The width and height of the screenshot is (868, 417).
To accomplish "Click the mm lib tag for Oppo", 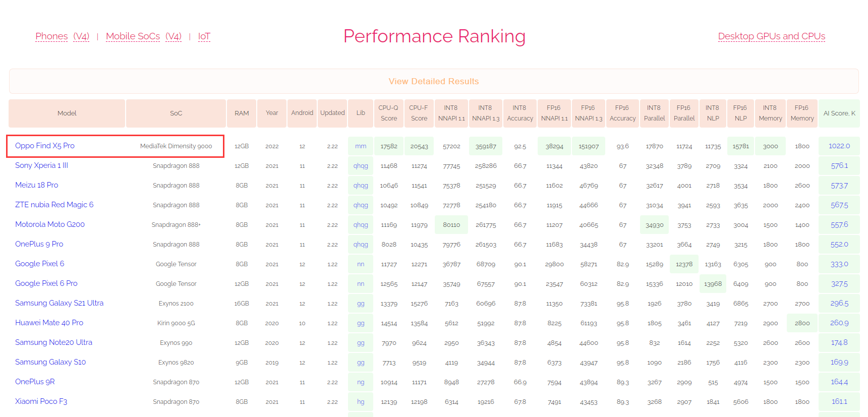I will click(361, 146).
